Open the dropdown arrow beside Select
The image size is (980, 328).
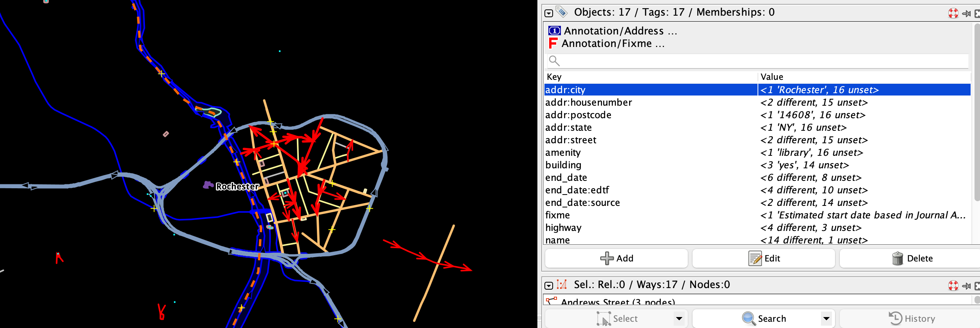(x=679, y=319)
